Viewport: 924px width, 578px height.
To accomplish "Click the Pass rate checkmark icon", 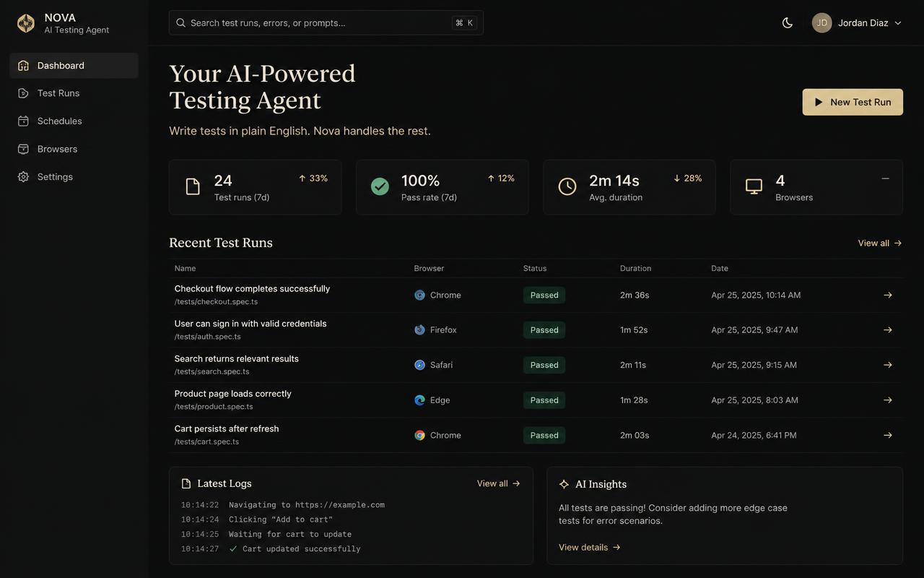I will tap(380, 187).
